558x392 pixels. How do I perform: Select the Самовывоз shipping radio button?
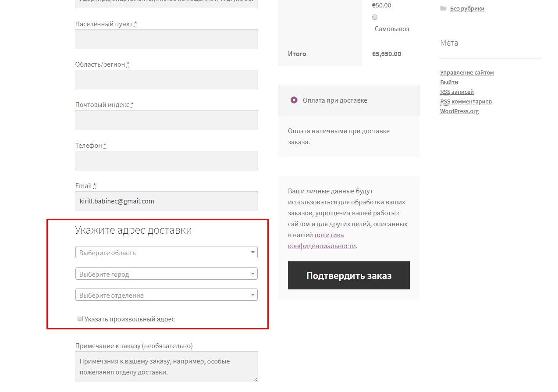point(375,17)
